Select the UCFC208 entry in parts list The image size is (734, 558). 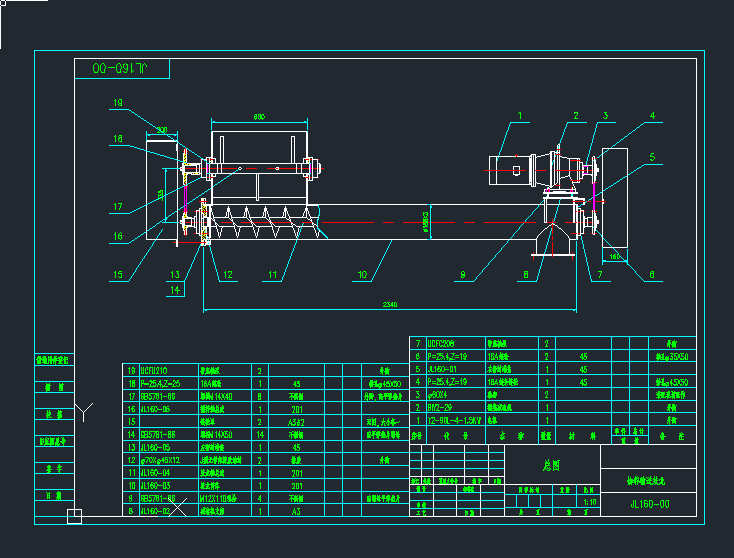coord(444,343)
